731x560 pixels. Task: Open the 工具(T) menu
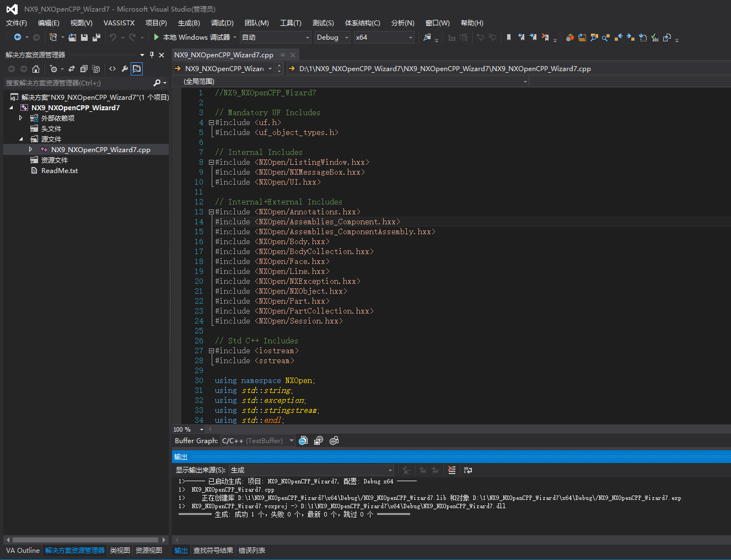pyautogui.click(x=291, y=23)
